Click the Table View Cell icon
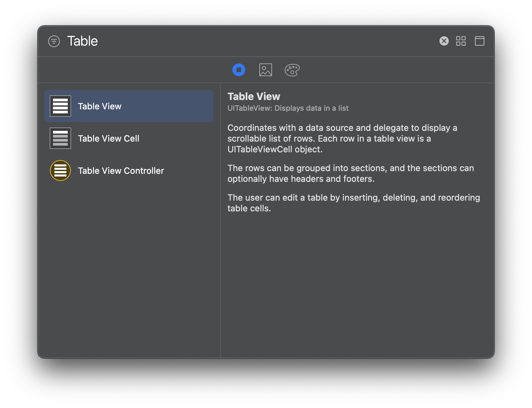The image size is (532, 408). [x=60, y=138]
